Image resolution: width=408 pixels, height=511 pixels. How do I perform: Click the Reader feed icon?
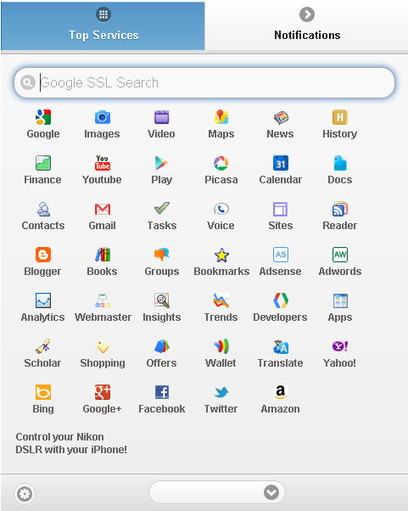click(x=340, y=209)
